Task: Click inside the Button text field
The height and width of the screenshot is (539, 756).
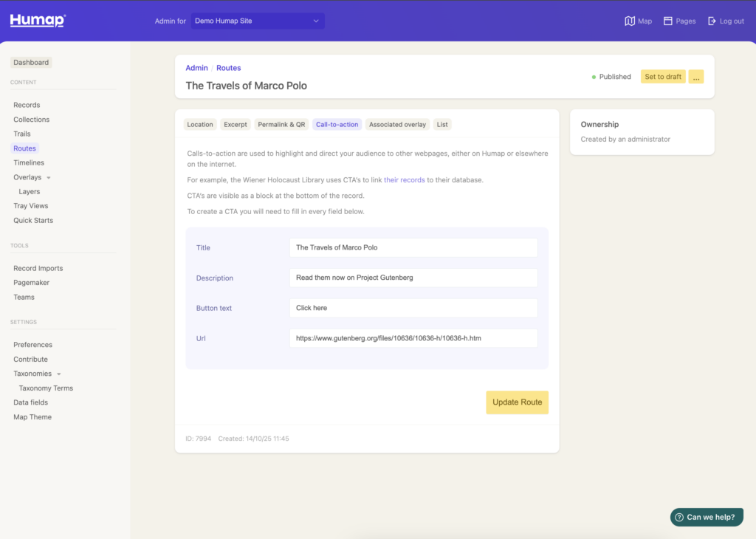Action: (413, 308)
